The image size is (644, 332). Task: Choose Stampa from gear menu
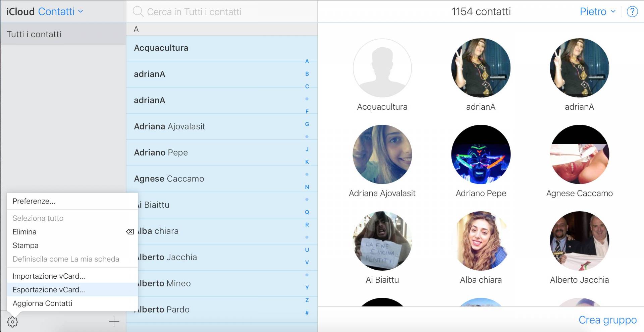(x=72, y=245)
